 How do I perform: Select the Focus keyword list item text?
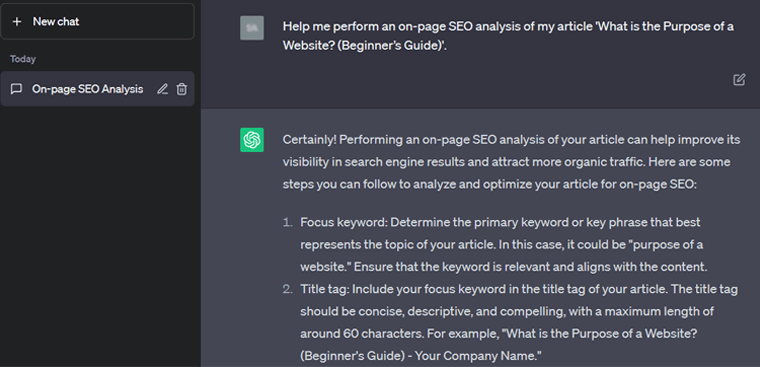coord(502,245)
